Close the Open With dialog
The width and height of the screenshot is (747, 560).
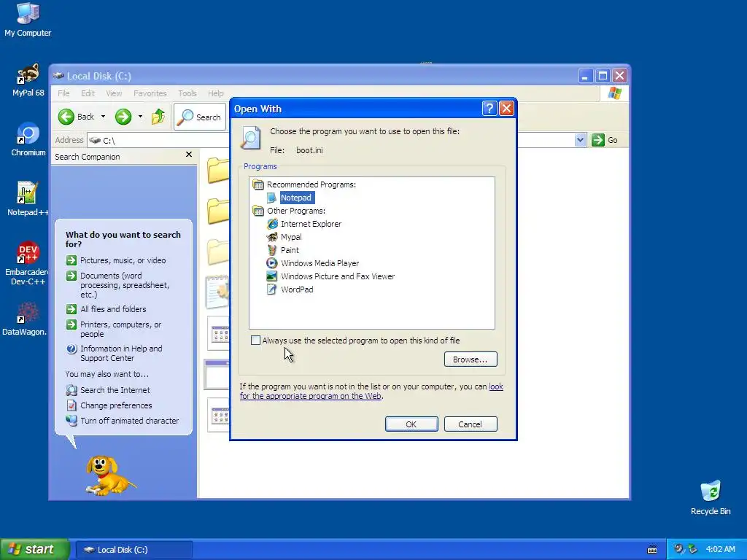coord(506,109)
